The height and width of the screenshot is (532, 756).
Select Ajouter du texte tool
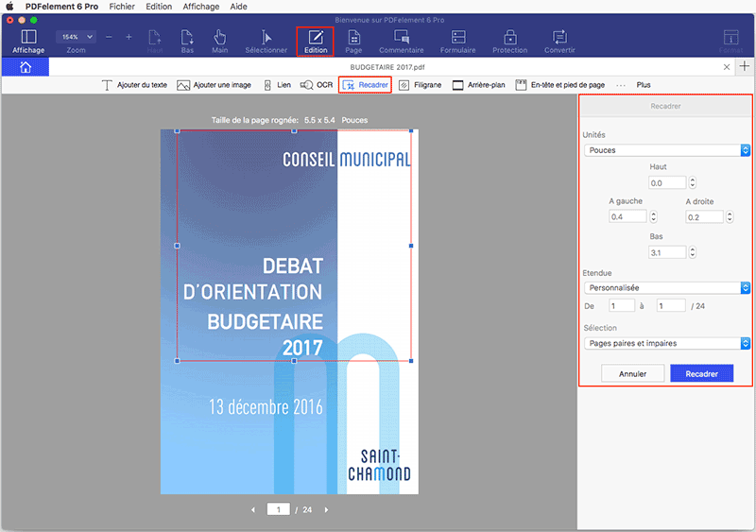[134, 85]
